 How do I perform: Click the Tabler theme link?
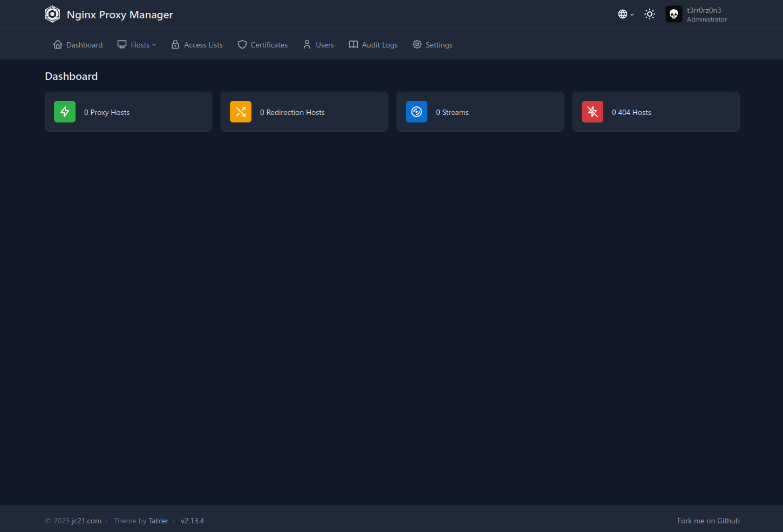(158, 521)
